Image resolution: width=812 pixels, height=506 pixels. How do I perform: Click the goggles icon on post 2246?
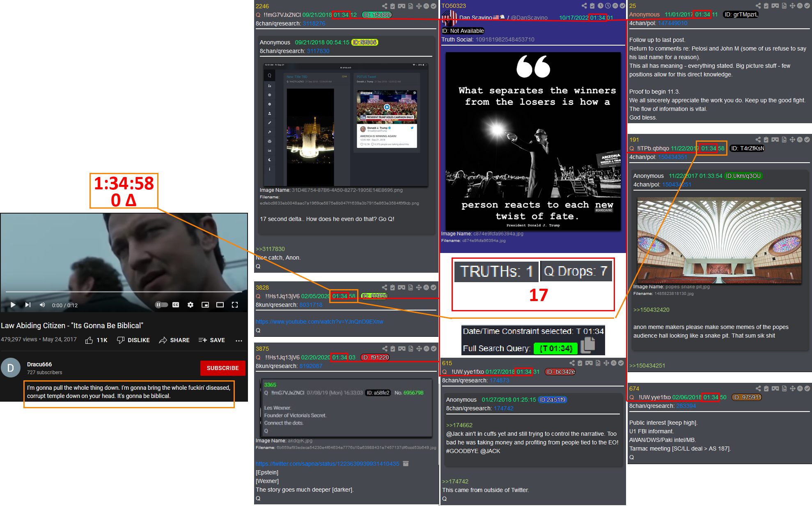tap(401, 6)
